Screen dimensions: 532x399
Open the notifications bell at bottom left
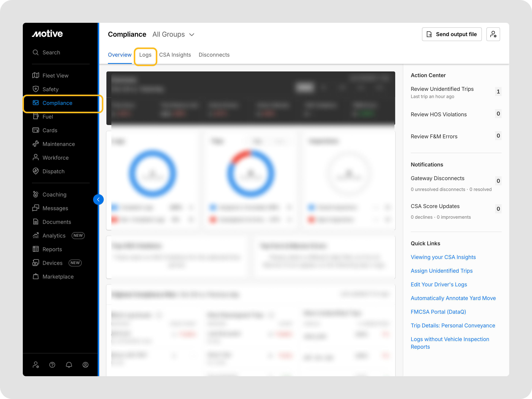click(x=69, y=365)
